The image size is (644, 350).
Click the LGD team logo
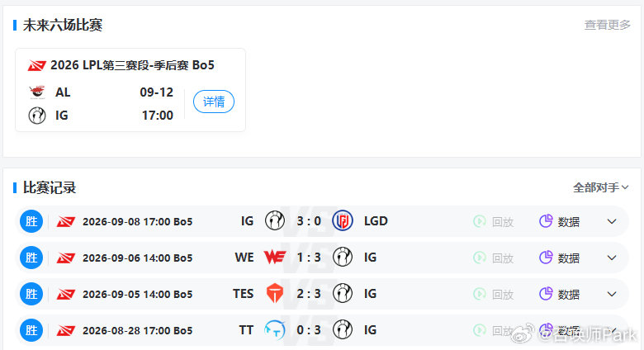(x=343, y=221)
